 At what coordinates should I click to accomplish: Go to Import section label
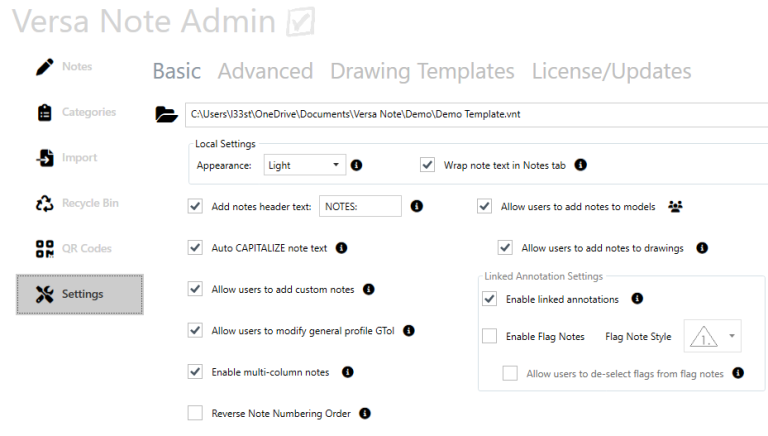click(79, 158)
